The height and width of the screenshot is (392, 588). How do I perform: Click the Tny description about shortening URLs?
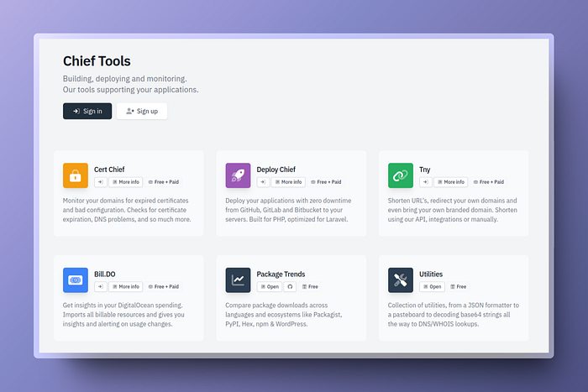tap(453, 210)
